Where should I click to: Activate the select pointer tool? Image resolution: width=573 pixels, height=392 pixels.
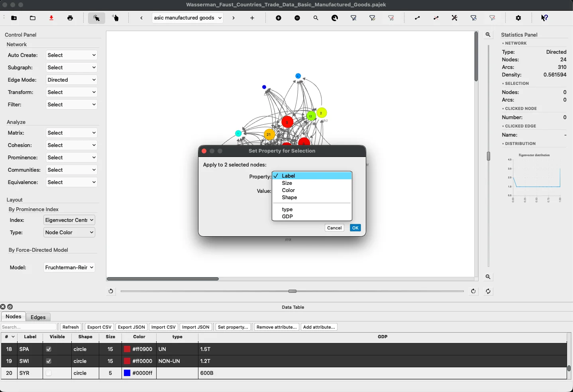tap(97, 18)
